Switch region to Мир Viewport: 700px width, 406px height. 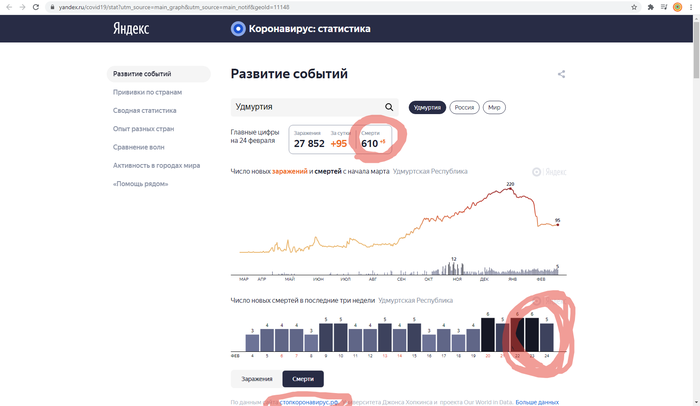click(494, 107)
